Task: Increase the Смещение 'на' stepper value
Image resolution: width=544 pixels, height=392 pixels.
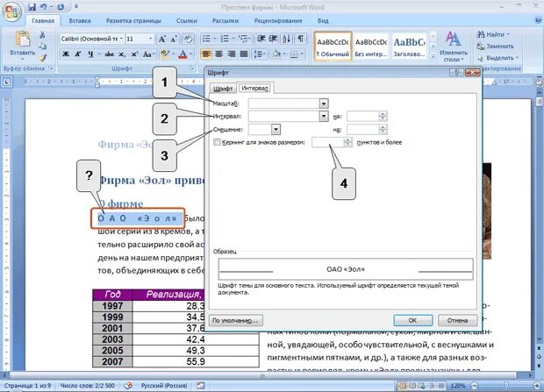Action: [383, 127]
